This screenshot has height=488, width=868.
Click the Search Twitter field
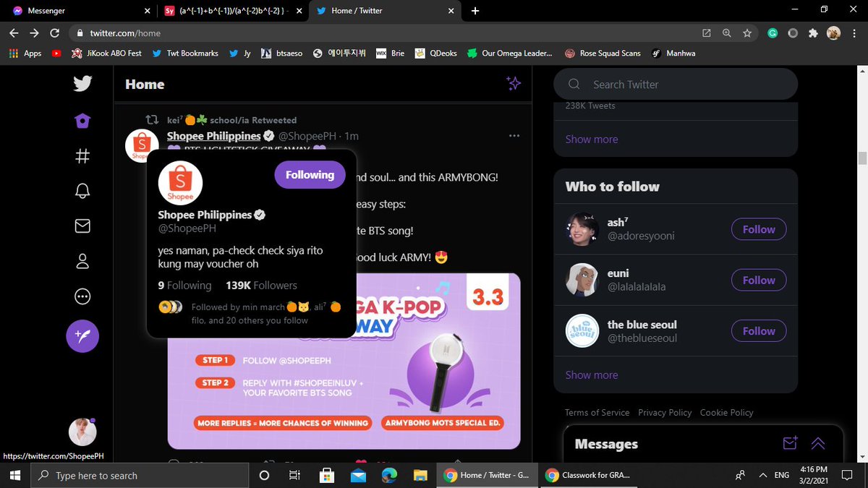point(676,85)
